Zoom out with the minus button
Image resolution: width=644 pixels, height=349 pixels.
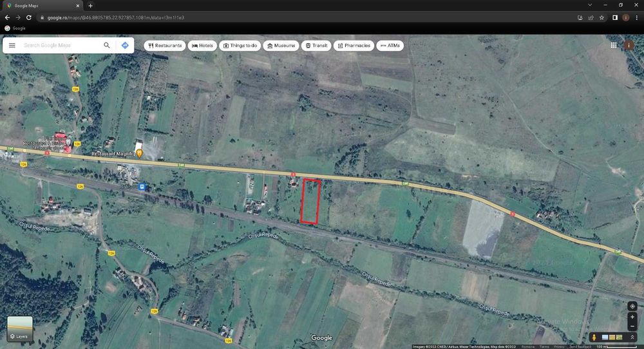point(632,326)
